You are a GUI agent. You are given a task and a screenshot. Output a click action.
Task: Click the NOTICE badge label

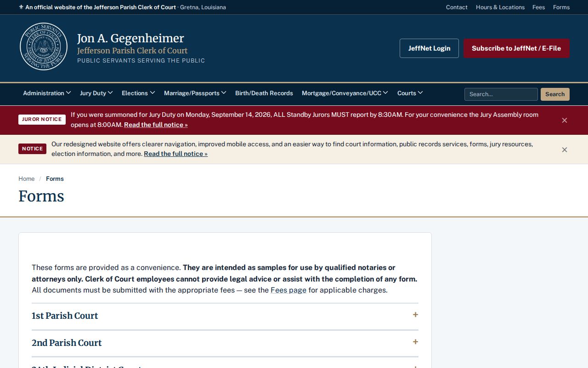(x=32, y=149)
